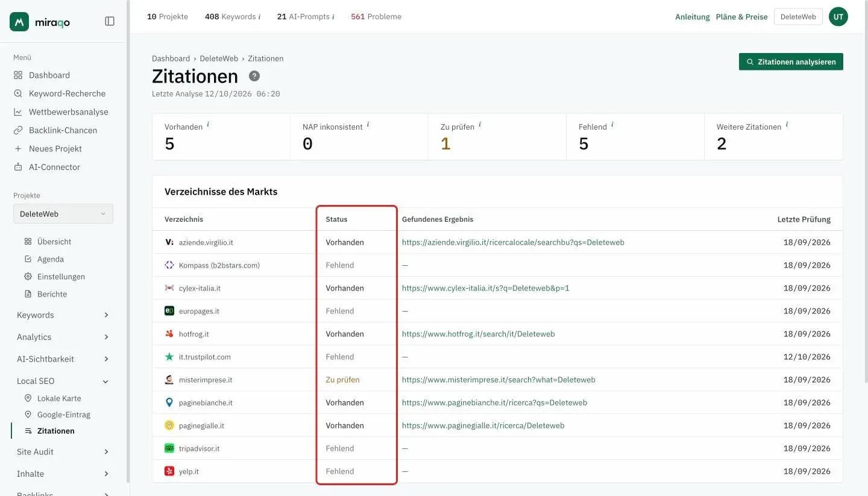Screen dimensions: 868x496
Task: Click info icon beside Weitere Zitationen
Action: 787,124
